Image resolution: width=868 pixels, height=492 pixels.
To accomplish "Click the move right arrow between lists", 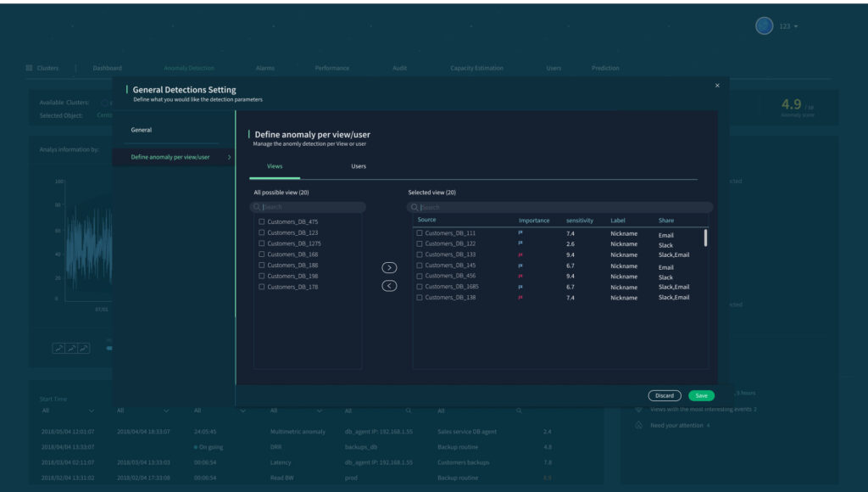I will click(x=389, y=267).
